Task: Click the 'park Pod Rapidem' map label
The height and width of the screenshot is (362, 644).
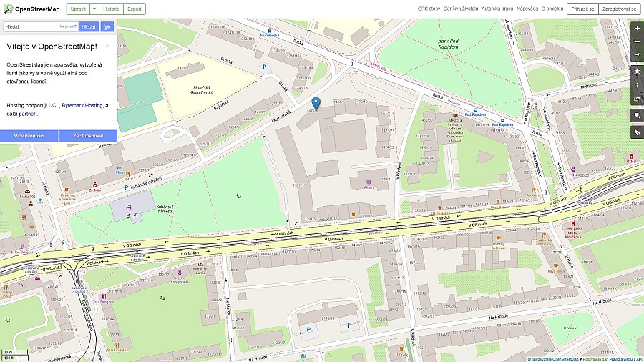Action: (x=448, y=44)
